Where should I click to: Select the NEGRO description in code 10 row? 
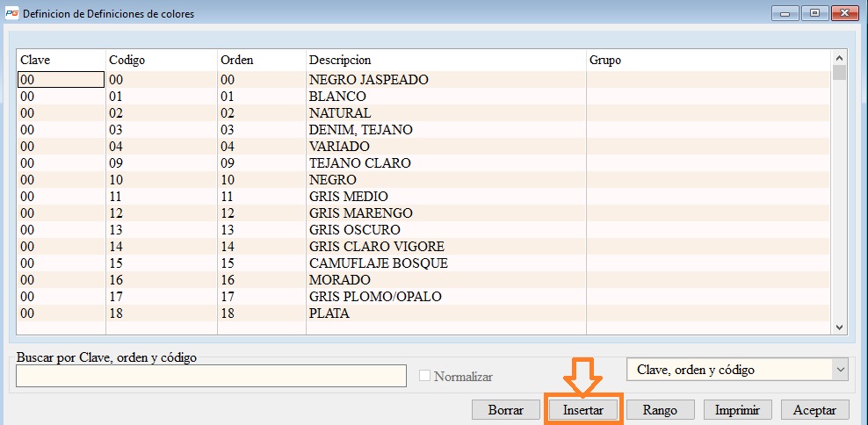pyautogui.click(x=445, y=180)
